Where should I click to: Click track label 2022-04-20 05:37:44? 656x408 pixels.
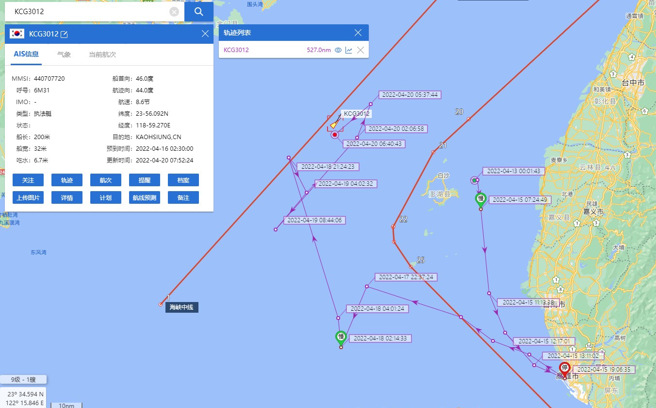[x=410, y=95]
